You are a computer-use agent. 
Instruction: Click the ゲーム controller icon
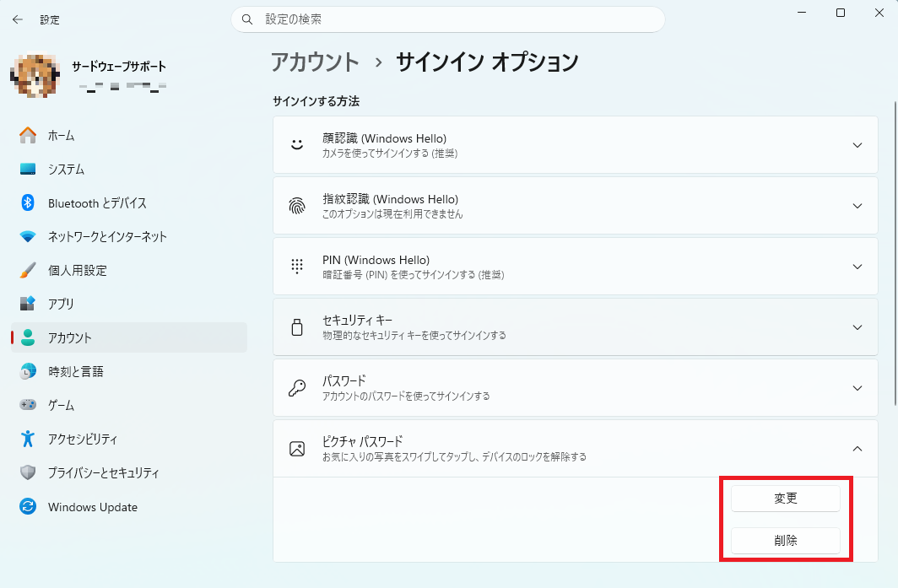click(x=28, y=405)
